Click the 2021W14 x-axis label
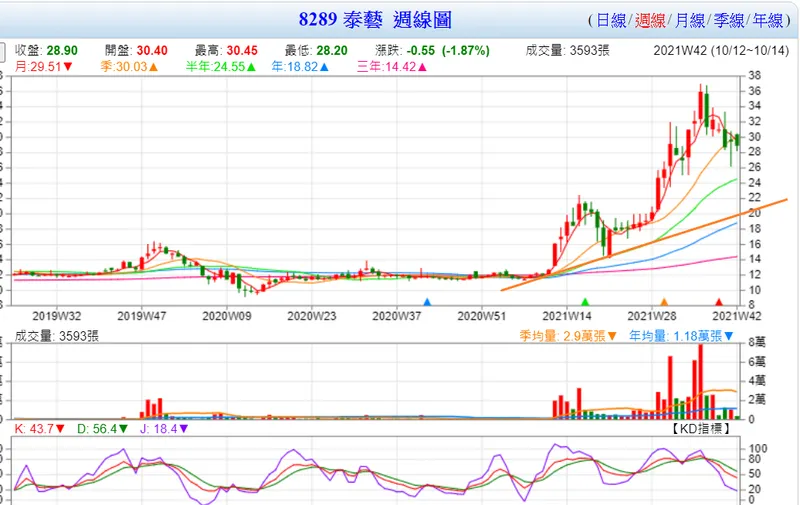Viewport: 800px width, 505px height. coord(566,316)
